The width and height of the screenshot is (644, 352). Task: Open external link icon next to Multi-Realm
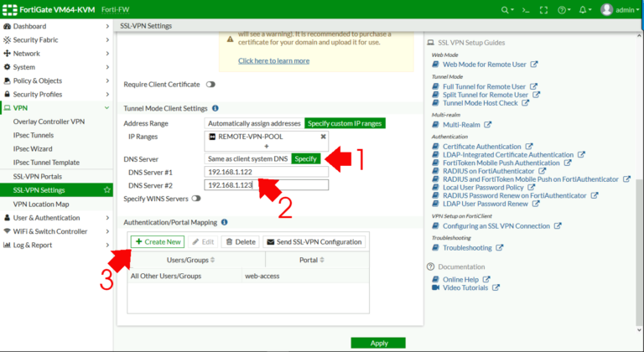click(487, 124)
